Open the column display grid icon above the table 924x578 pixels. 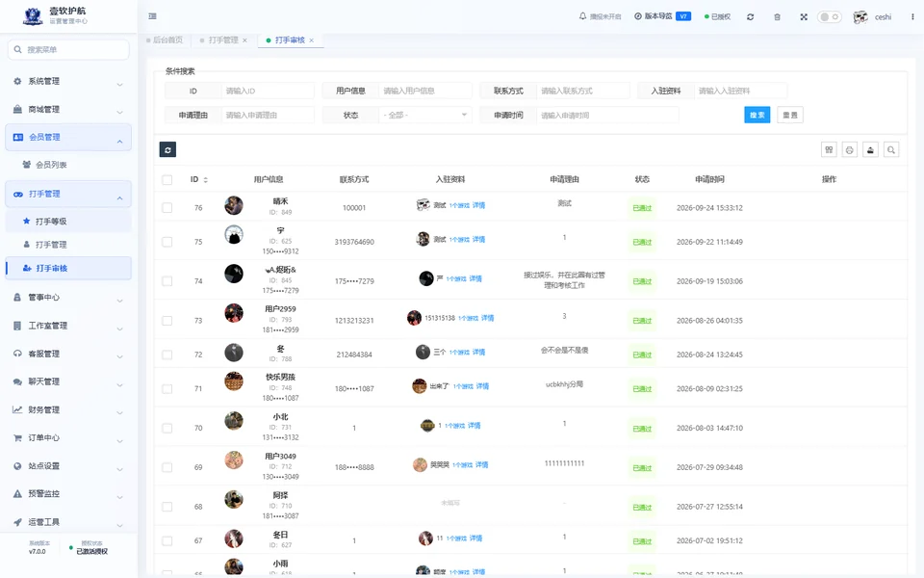pos(829,150)
